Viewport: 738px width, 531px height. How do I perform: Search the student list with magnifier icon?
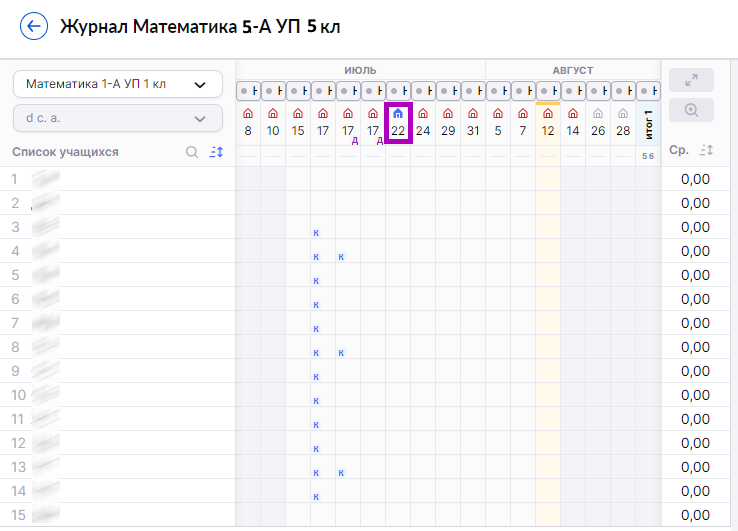pyautogui.click(x=192, y=152)
